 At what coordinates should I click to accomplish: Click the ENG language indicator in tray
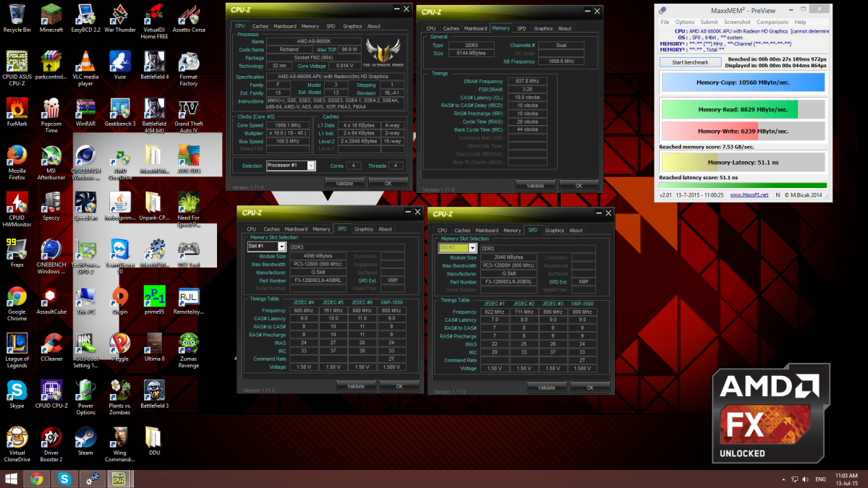tap(821, 479)
